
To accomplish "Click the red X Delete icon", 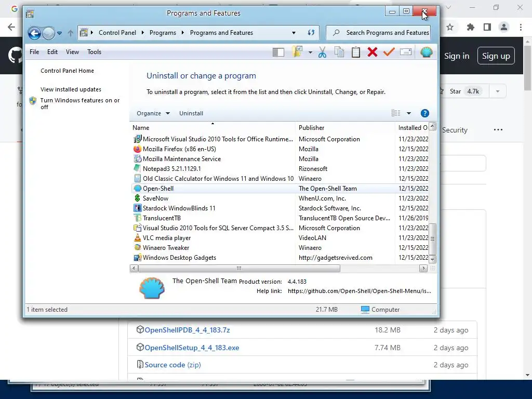I will pyautogui.click(x=372, y=52).
